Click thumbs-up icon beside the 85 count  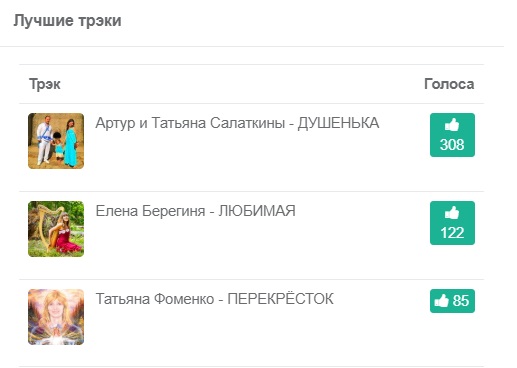click(442, 301)
